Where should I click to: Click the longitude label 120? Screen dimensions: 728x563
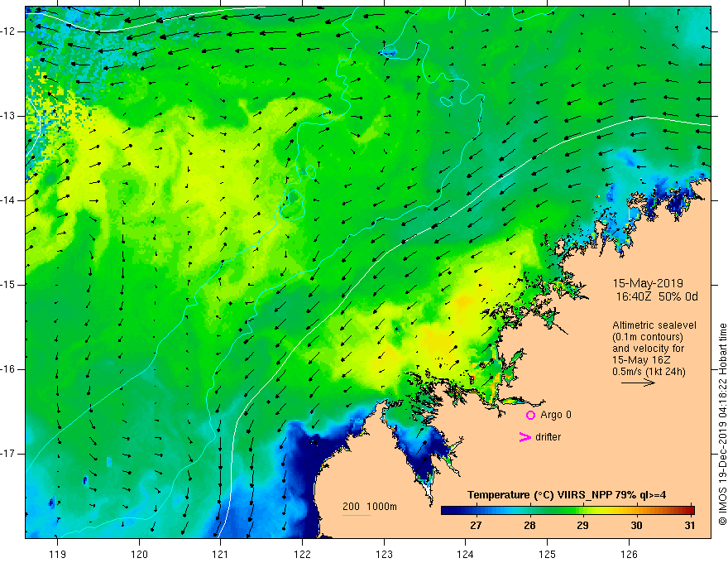coord(139,554)
